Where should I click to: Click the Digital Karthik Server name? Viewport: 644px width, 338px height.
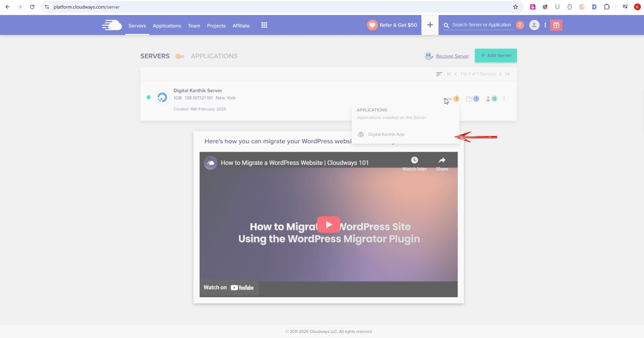198,90
